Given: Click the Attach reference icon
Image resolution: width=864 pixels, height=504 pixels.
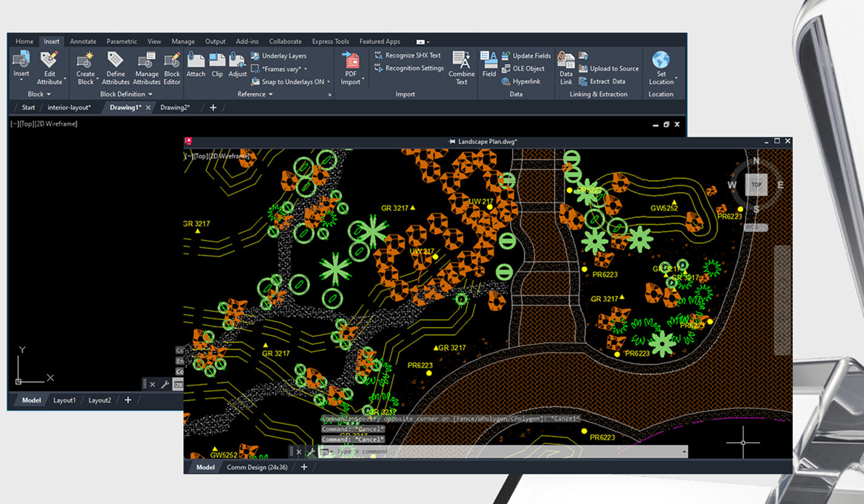Looking at the screenshot, I should pos(196,61).
